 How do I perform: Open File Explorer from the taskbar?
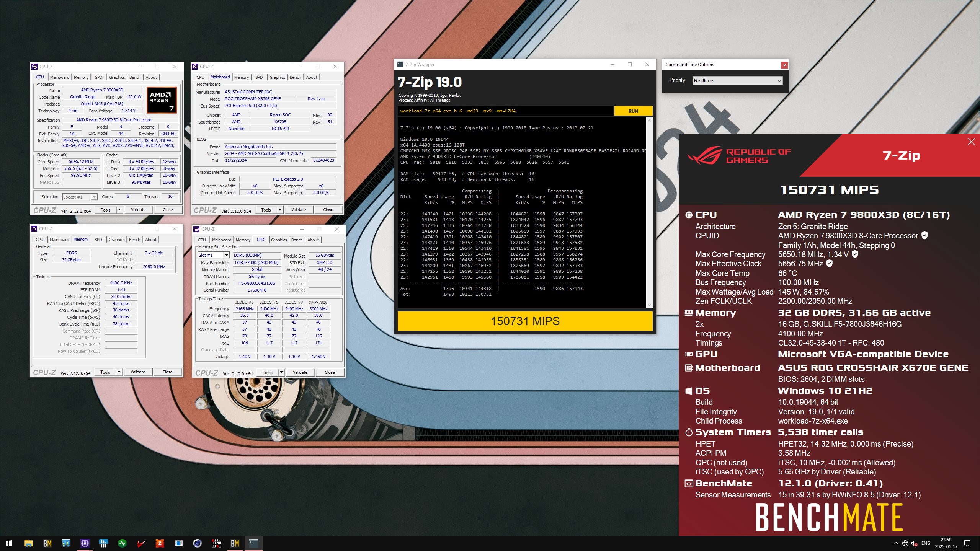click(28, 543)
